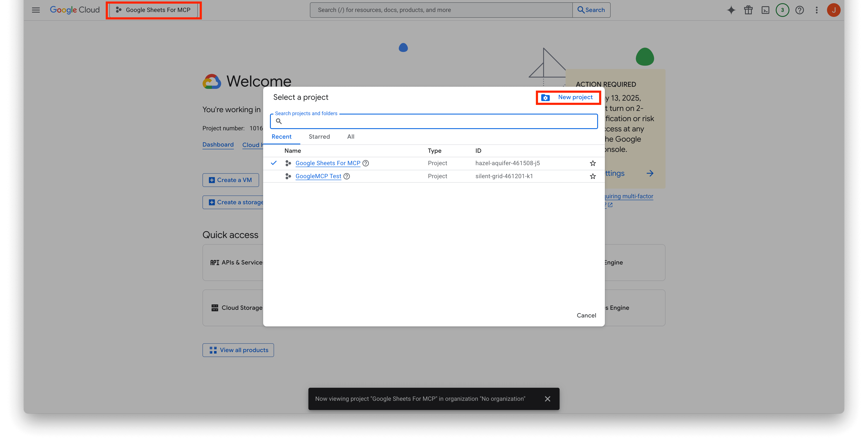Click the top Search button
The height and width of the screenshot is (445, 868).
591,10
